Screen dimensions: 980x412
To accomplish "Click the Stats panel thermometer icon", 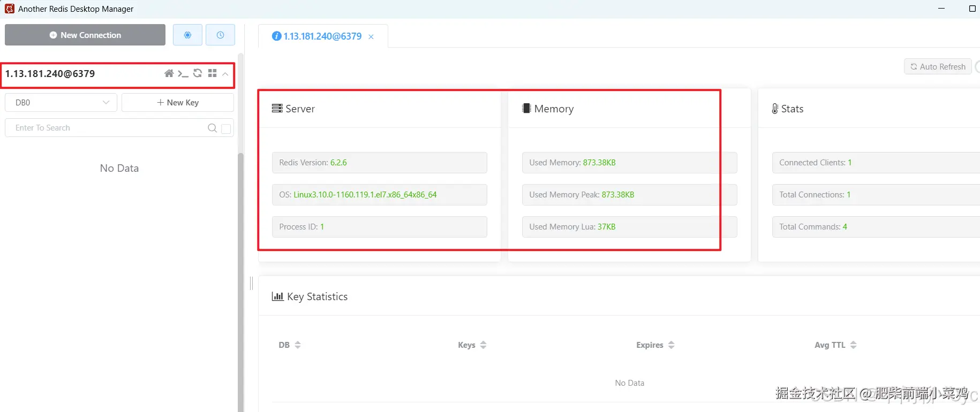I will click(775, 109).
